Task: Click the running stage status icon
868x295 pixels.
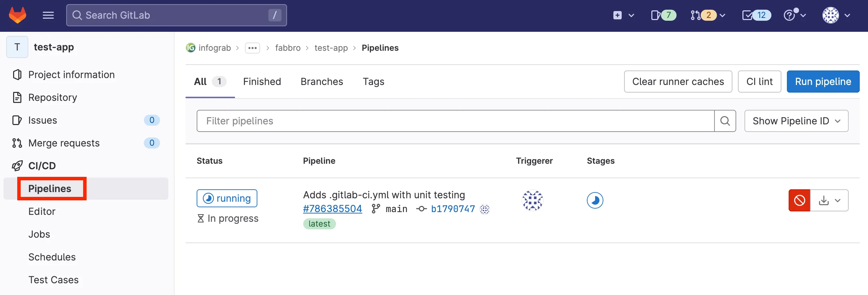Action: pyautogui.click(x=595, y=200)
